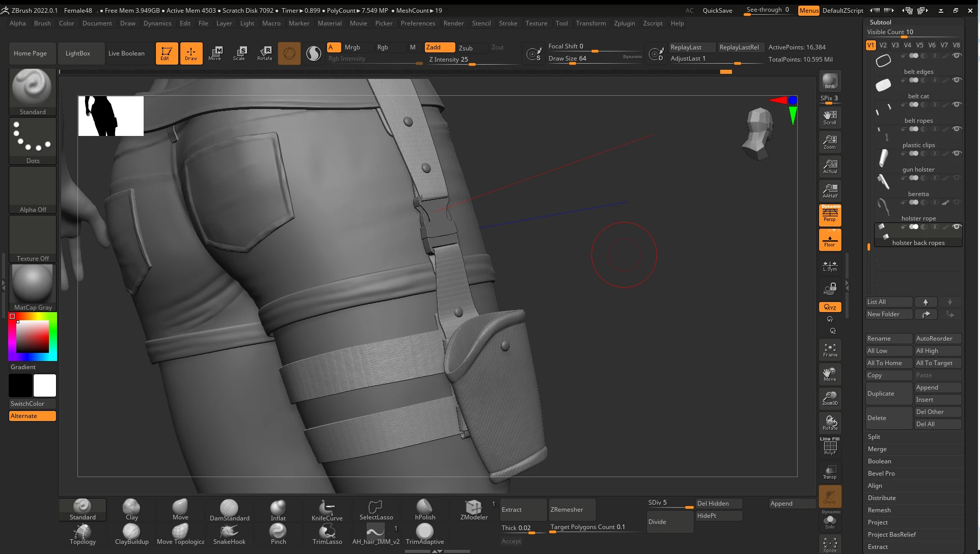
Task: Toggle perspective Persp mode
Action: (830, 215)
